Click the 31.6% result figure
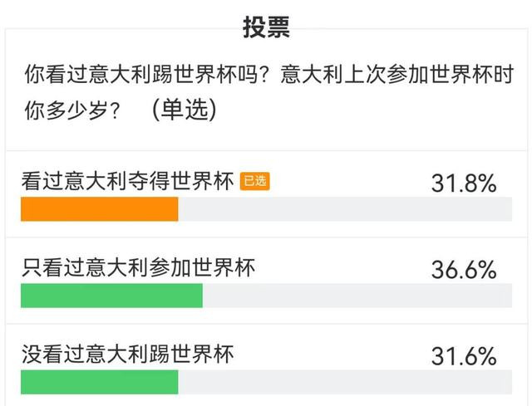The image size is (532, 406). (463, 356)
